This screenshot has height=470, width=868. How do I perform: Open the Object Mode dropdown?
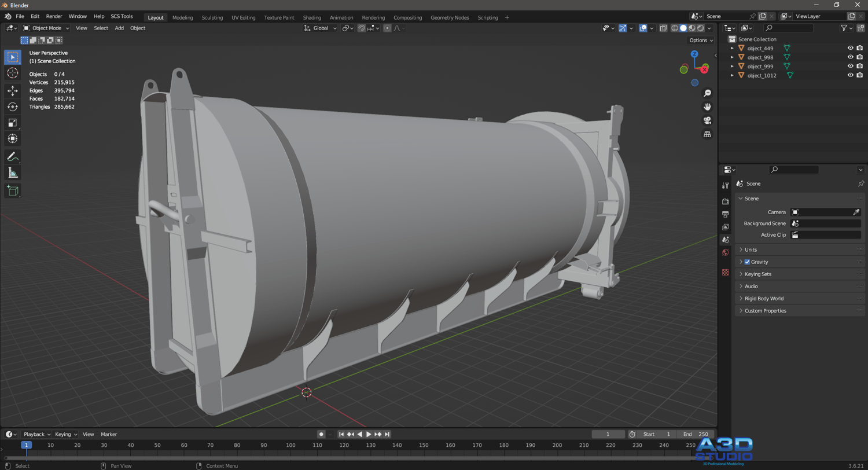click(x=46, y=28)
